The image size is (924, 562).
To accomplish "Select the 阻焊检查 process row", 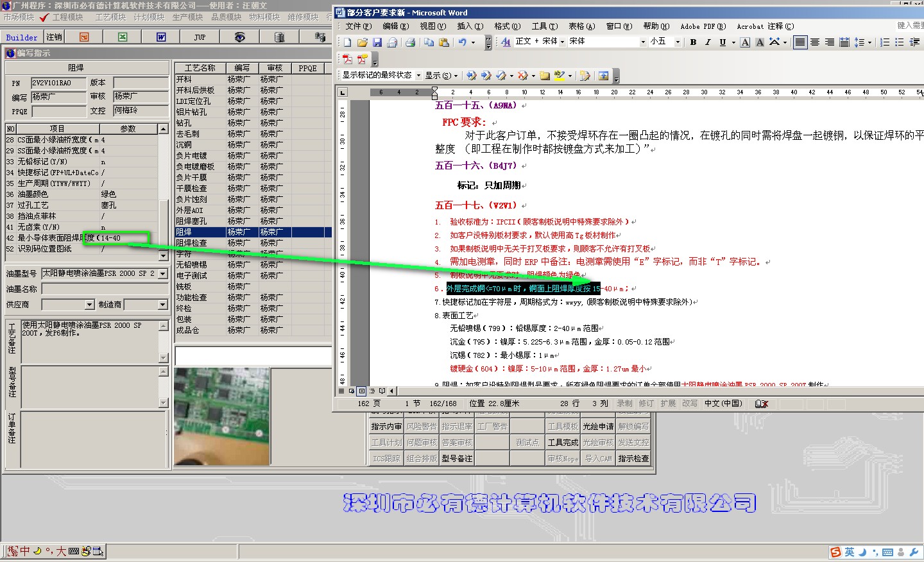I will click(x=253, y=243).
